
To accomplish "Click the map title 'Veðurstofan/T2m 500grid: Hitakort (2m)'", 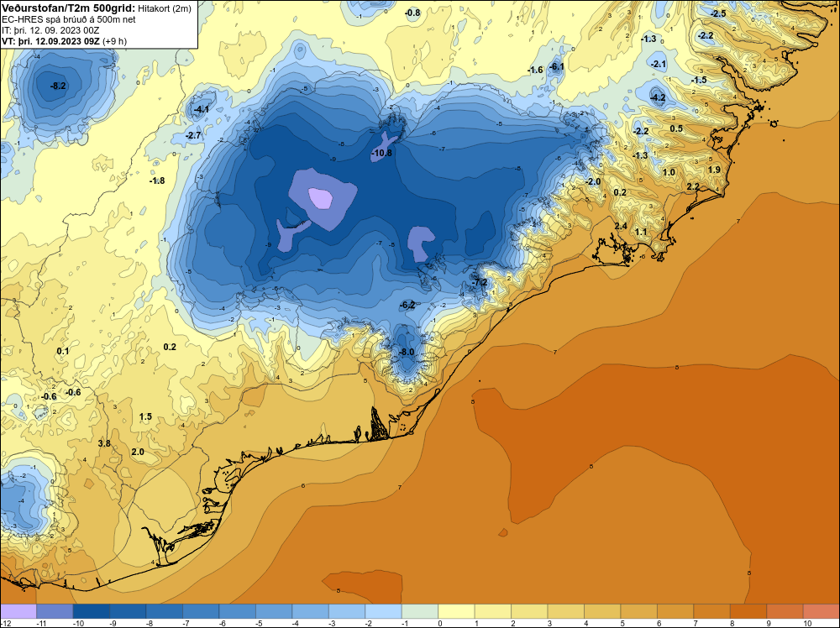I will click(x=97, y=8).
